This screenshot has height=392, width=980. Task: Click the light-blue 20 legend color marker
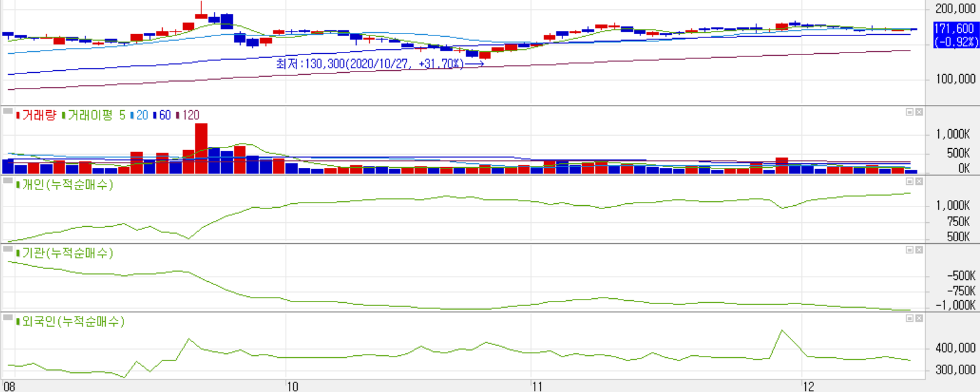[x=132, y=115]
